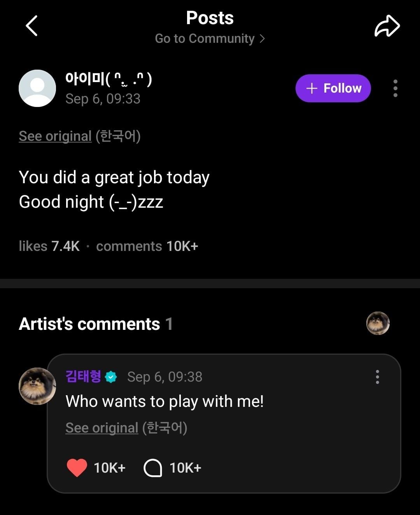The height and width of the screenshot is (515, 420).
Task: Tap the Pomeranian avatar beside the comment
Action: pos(37,386)
